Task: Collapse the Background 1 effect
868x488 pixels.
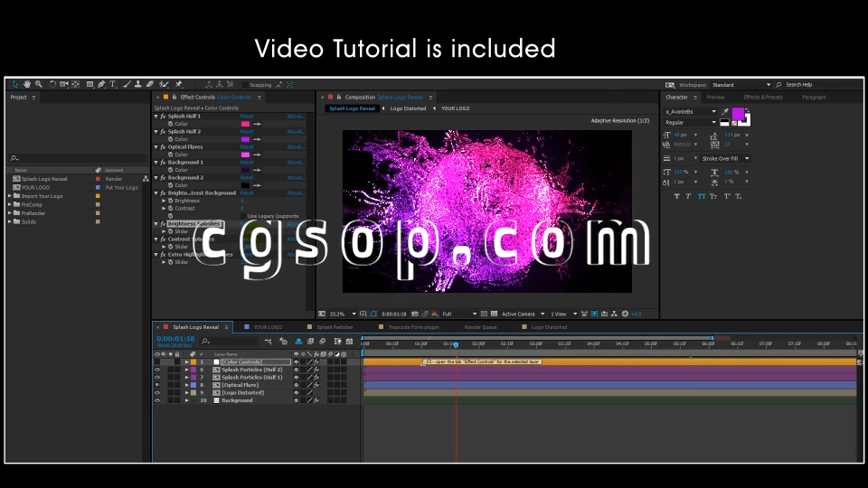Action: (x=156, y=163)
